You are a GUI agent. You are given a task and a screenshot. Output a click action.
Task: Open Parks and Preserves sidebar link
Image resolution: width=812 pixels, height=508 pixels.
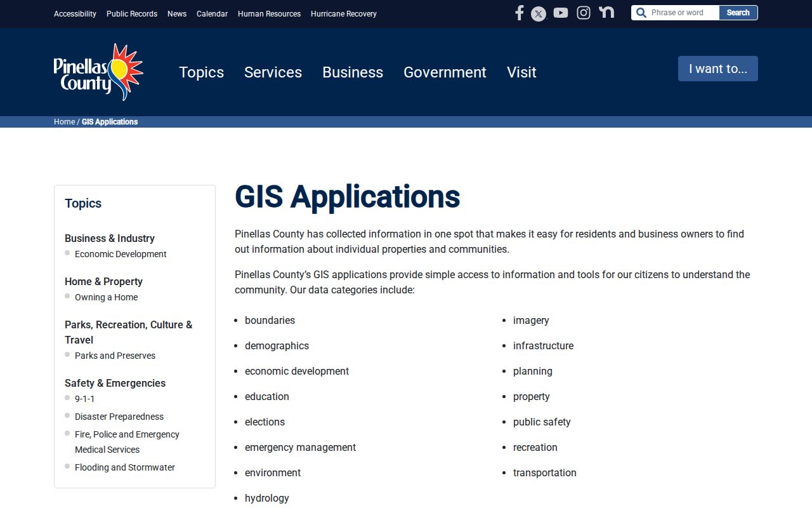click(115, 356)
